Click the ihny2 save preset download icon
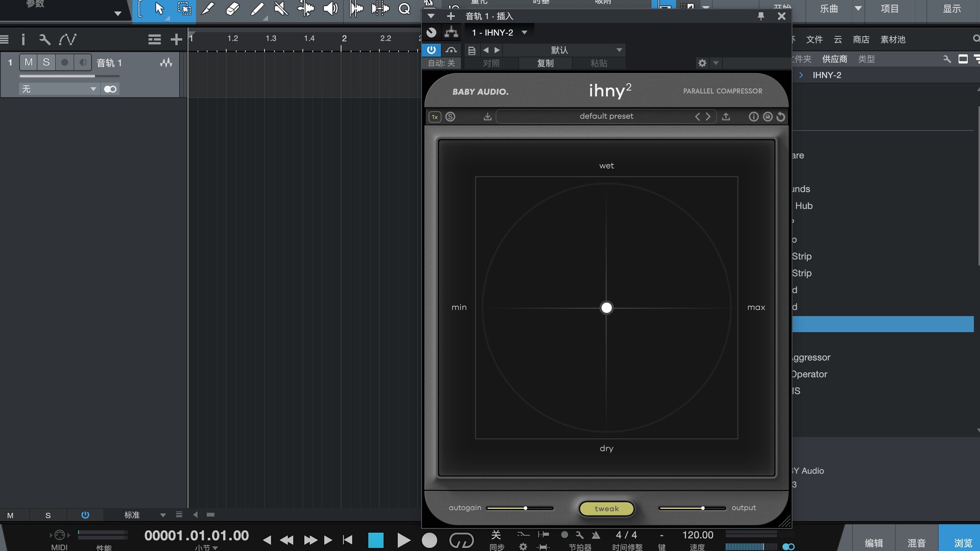 [487, 117]
